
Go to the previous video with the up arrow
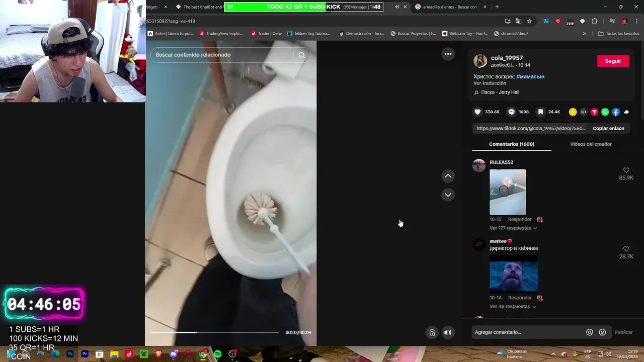point(448,176)
